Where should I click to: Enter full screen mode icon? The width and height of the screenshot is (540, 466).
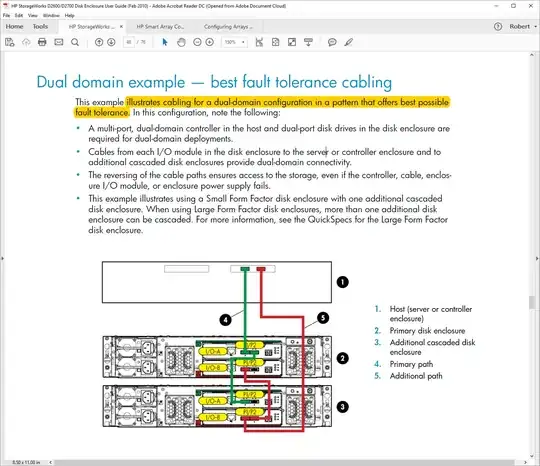[x=292, y=42]
